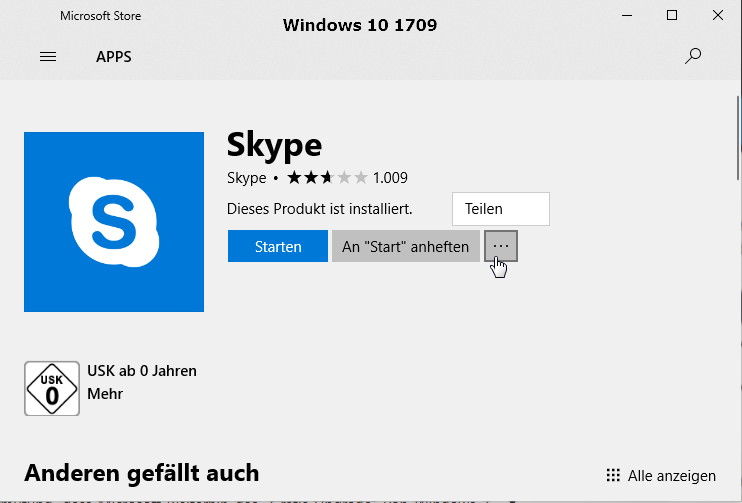Open the Mehr link under USK rating
Screen dimensions: 742x503
(x=105, y=394)
